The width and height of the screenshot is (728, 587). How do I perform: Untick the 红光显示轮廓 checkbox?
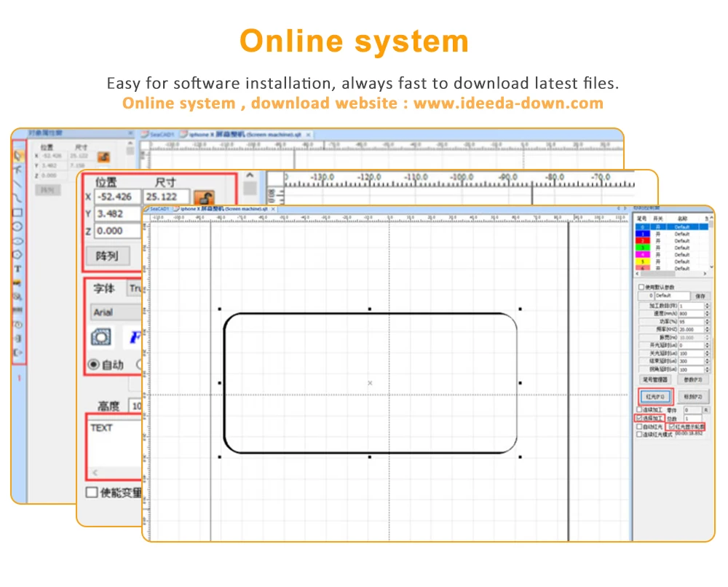pyautogui.click(x=671, y=426)
